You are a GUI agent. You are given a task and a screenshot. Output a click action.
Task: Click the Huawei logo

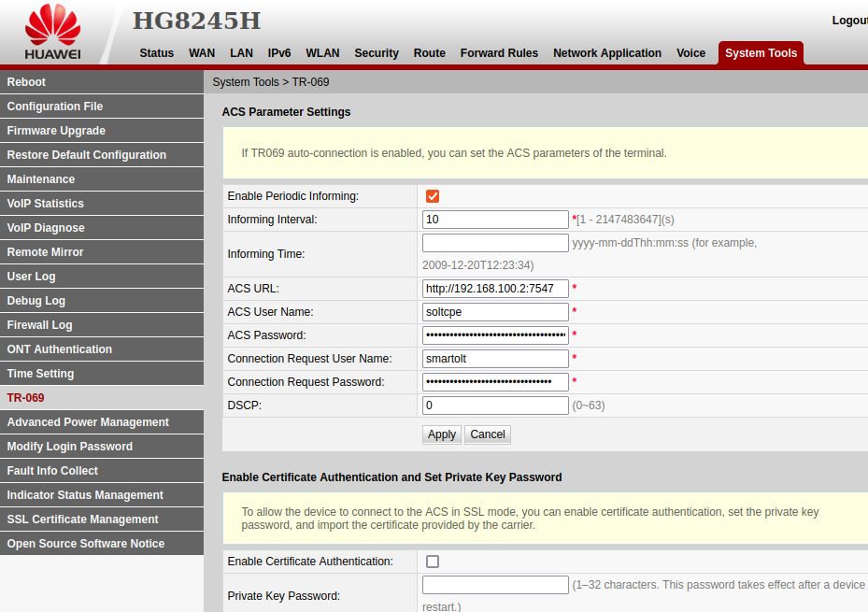[x=52, y=32]
